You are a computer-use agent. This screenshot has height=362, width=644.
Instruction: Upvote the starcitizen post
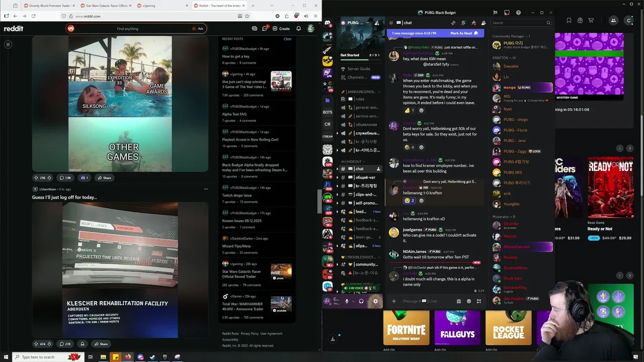[x=36, y=344]
